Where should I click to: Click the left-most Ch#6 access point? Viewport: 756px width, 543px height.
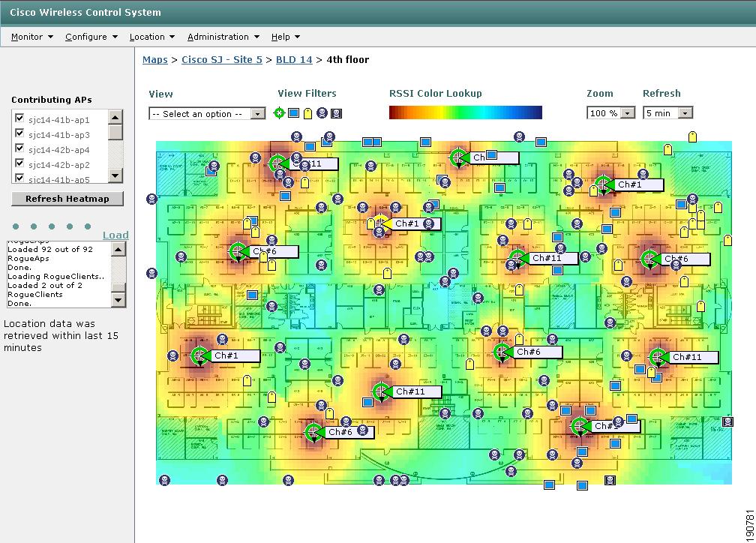tap(238, 251)
